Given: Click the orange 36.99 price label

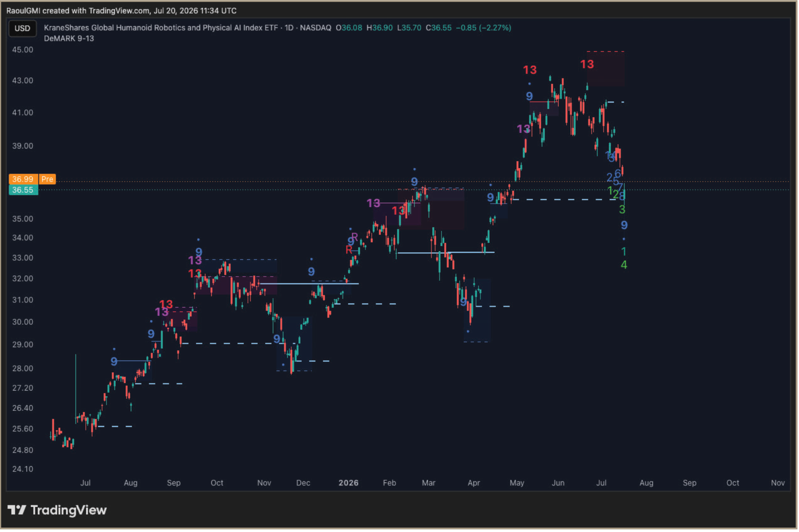Looking at the screenshot, I should click(23, 179).
